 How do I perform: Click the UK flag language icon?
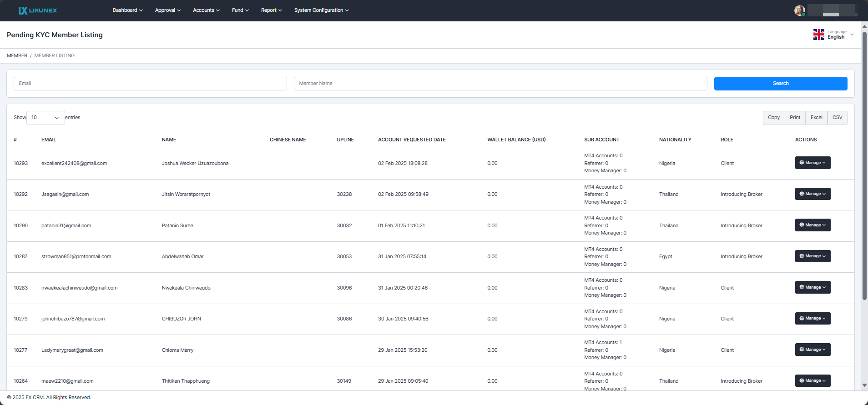click(x=818, y=35)
